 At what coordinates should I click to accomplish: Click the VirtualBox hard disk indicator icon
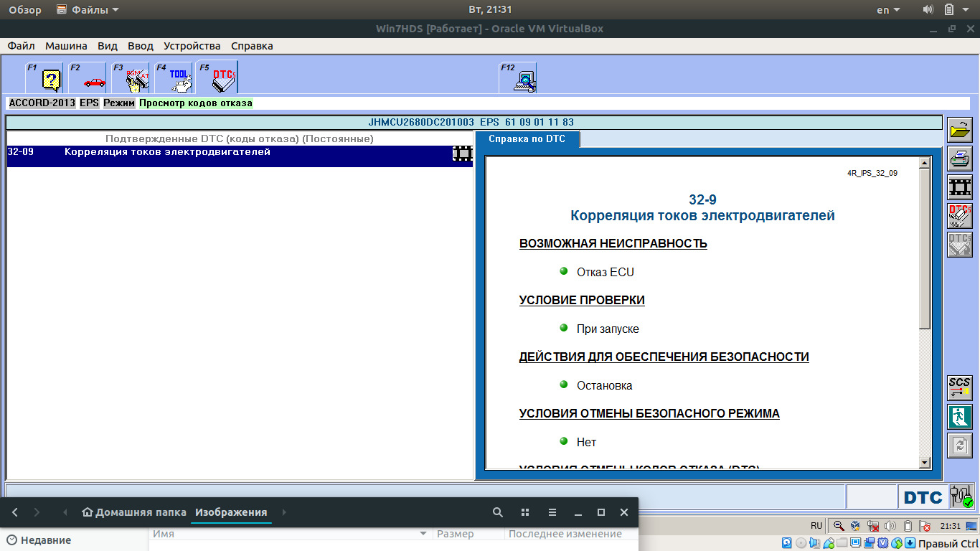pos(787,543)
